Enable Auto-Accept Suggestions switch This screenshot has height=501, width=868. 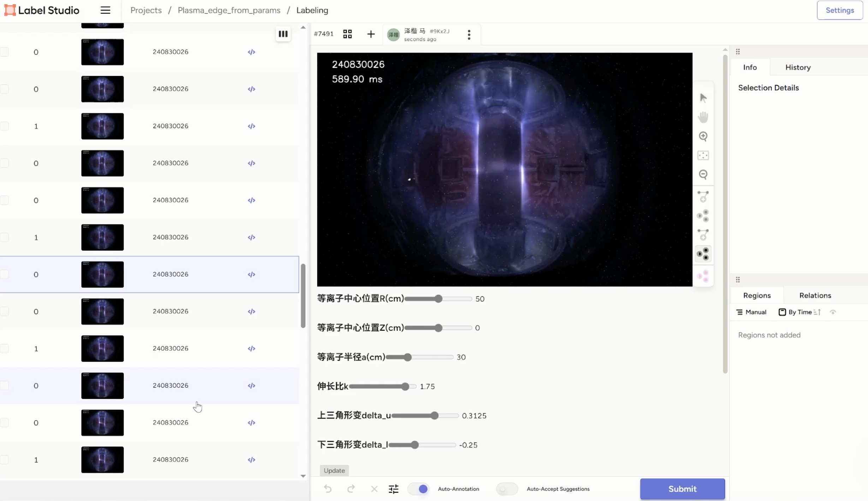point(507,489)
